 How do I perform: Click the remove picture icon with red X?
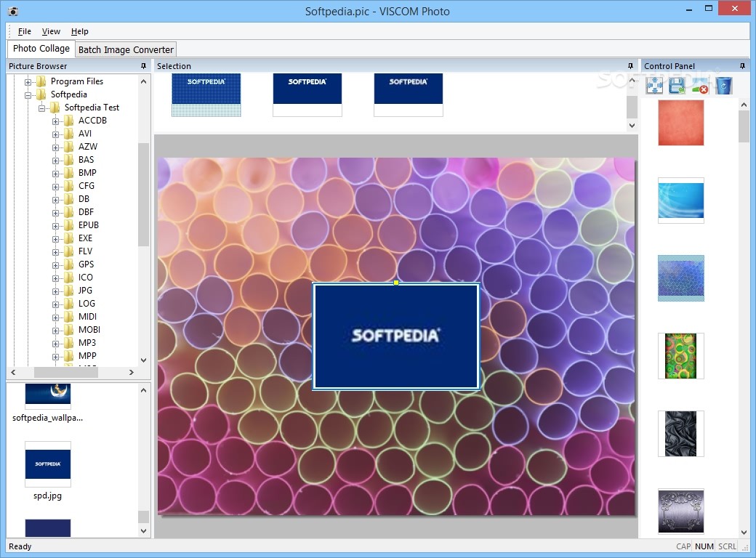pyautogui.click(x=700, y=88)
